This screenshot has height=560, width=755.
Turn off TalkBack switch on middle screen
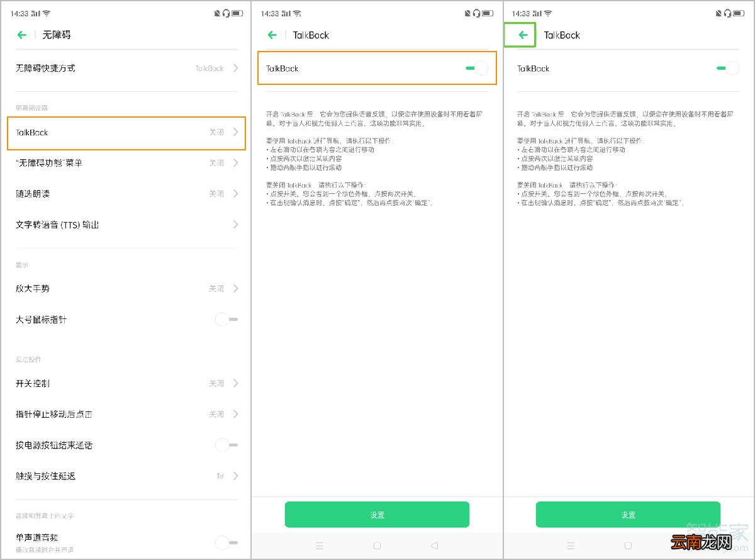point(477,68)
